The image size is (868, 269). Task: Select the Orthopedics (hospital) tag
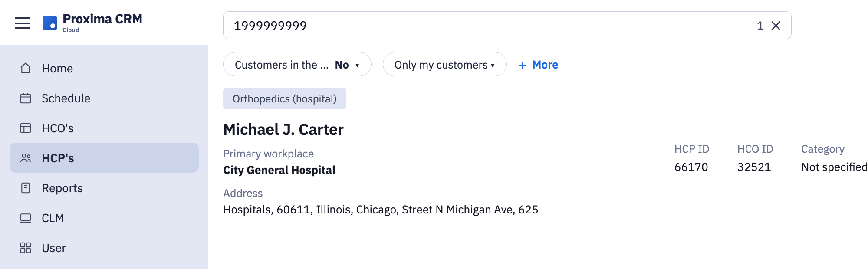[x=285, y=98]
